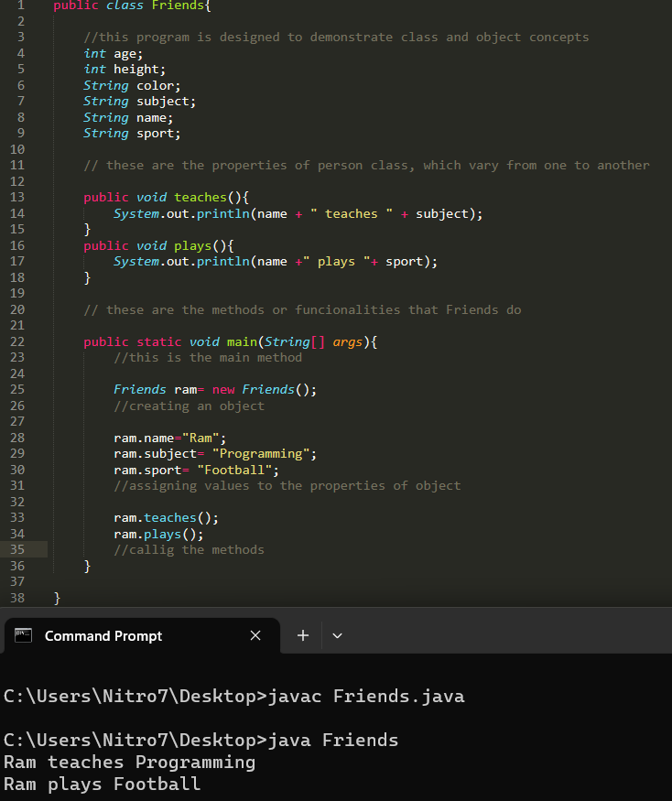Click the comment on line 11

tap(366, 166)
